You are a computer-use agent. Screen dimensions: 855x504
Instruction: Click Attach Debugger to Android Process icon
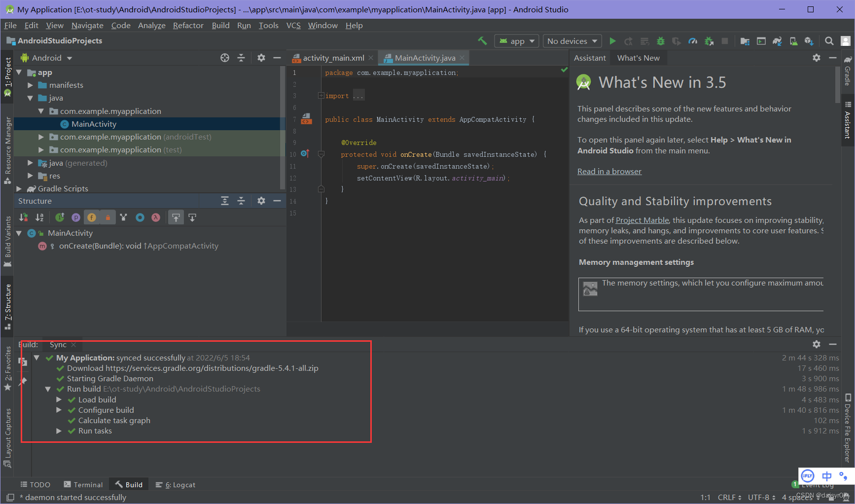(x=709, y=41)
